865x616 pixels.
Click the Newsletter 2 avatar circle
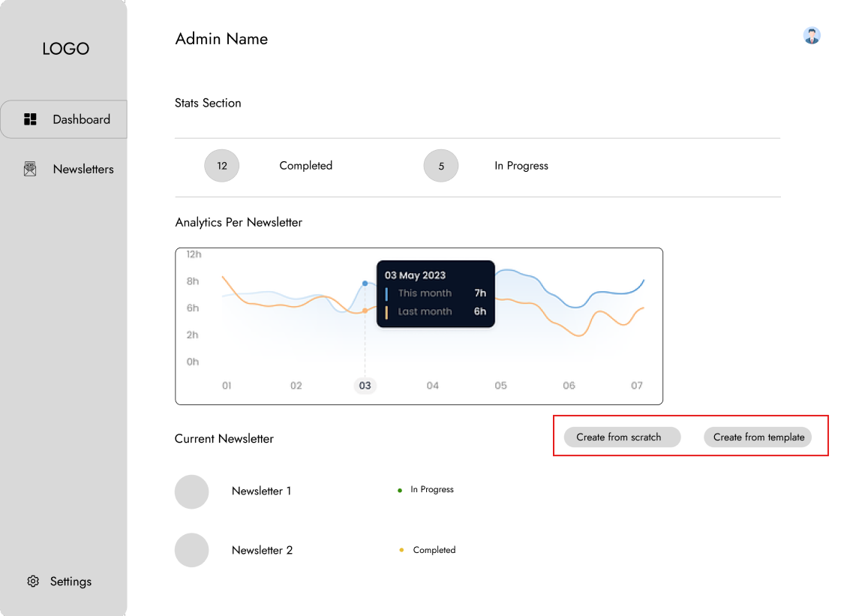(x=191, y=550)
